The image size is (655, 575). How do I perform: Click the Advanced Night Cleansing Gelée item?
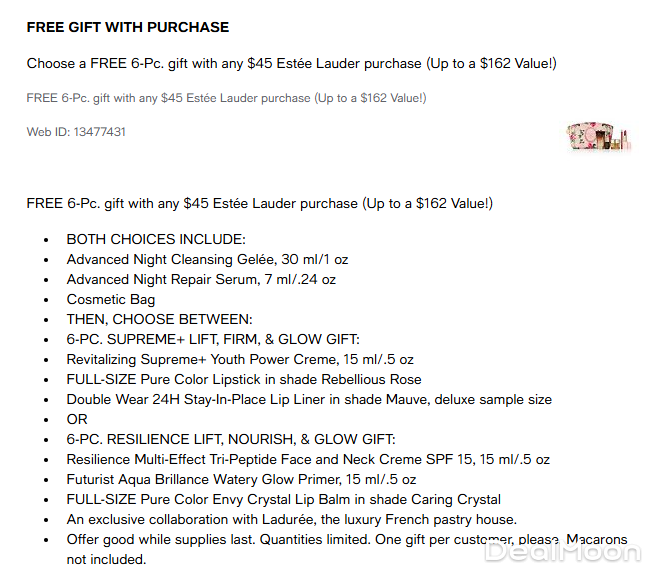point(207,259)
